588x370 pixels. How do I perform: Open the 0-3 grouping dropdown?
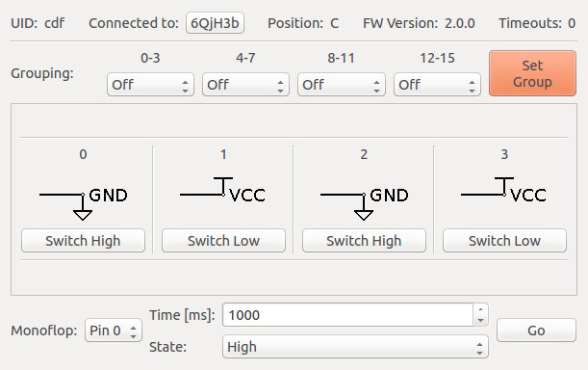[x=150, y=85]
